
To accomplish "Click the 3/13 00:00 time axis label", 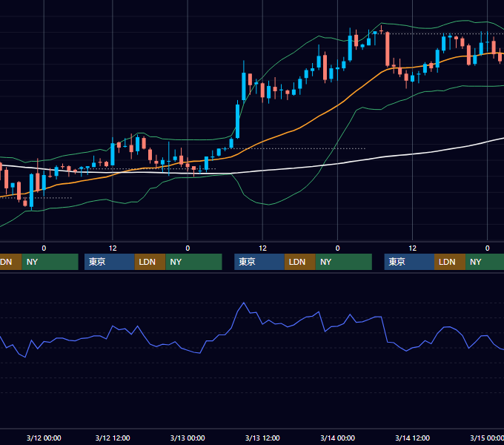I will click(x=188, y=438).
